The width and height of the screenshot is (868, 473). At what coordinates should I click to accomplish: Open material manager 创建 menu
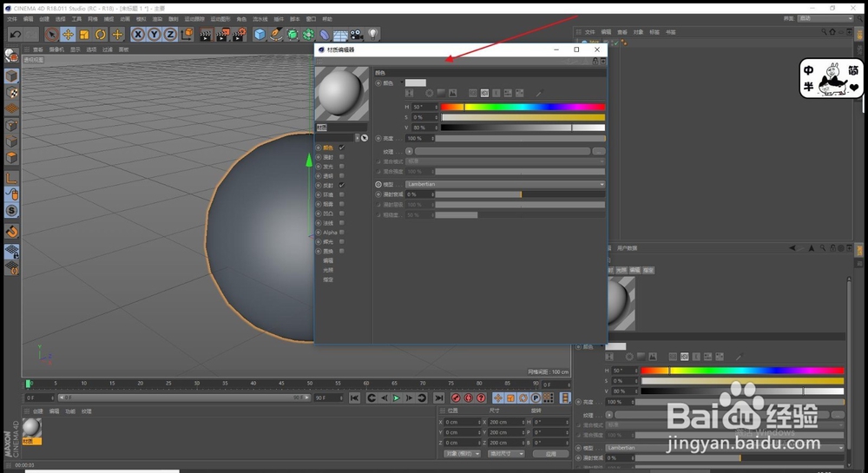(37, 411)
